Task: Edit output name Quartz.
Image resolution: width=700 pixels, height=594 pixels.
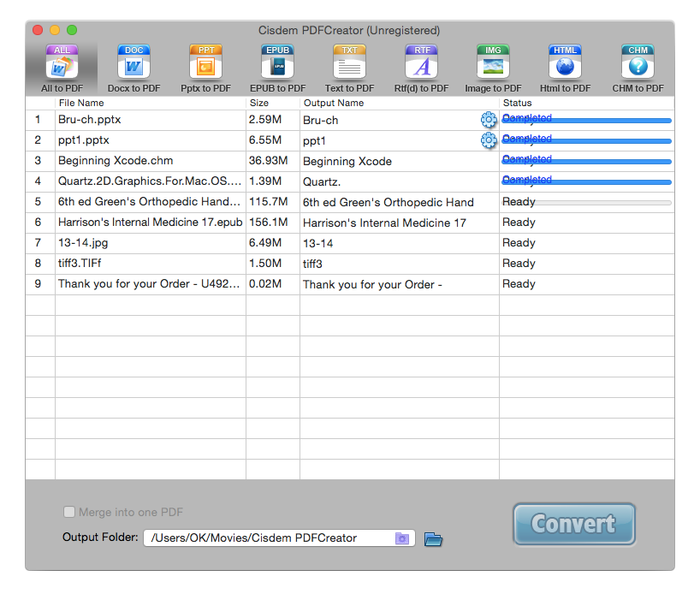Action: coord(322,182)
